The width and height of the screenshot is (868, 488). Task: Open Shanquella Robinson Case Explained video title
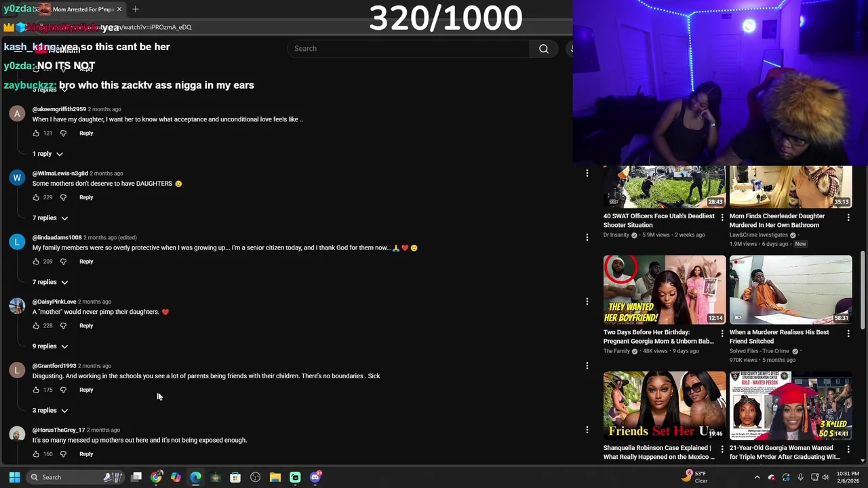tap(658, 452)
